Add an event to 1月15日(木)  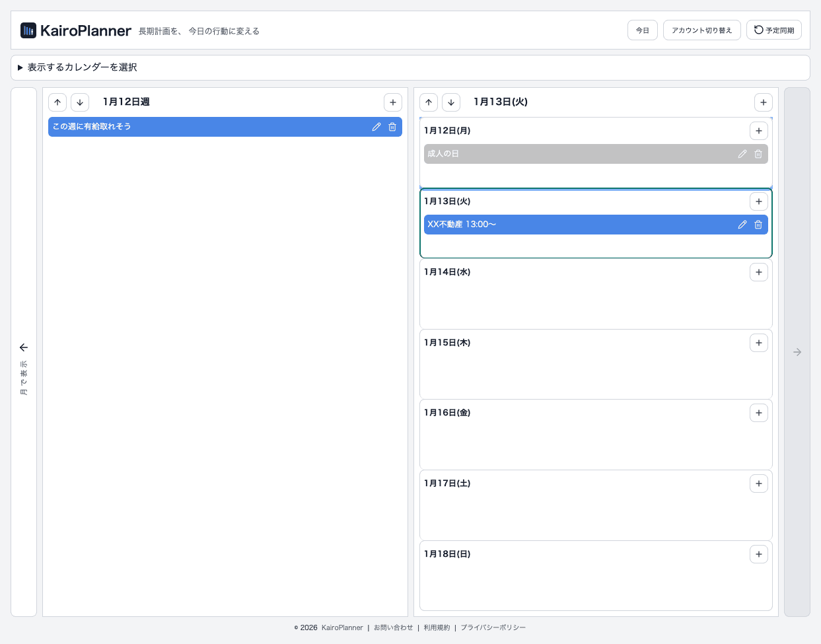(758, 342)
